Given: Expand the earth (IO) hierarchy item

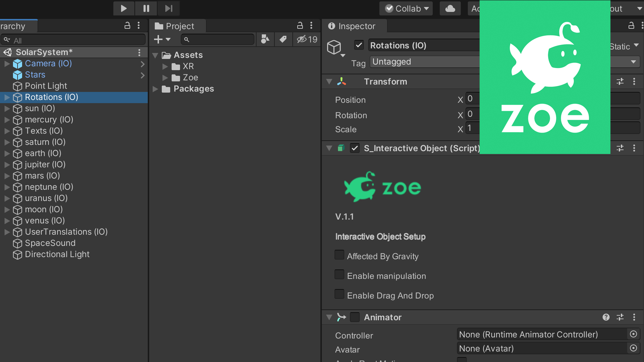Looking at the screenshot, I should [7, 153].
